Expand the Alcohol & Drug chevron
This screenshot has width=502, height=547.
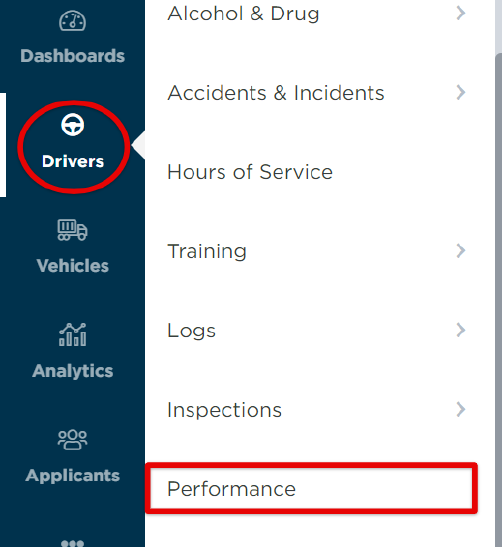point(461,13)
